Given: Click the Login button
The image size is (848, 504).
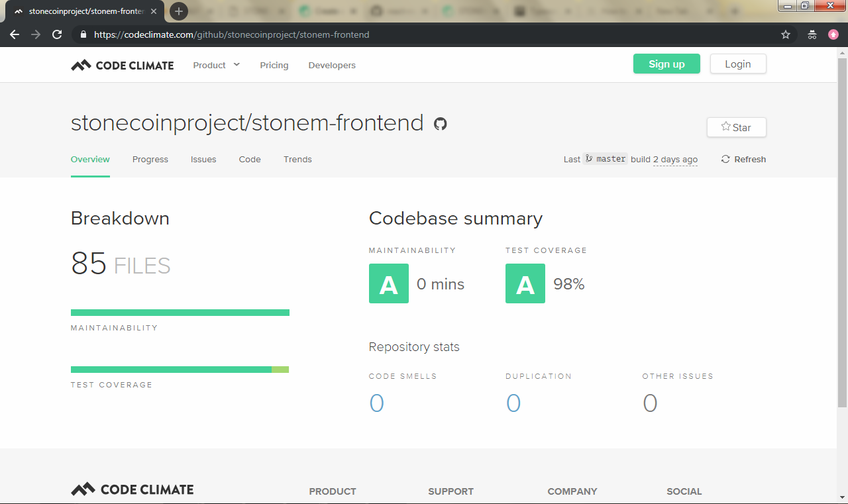Looking at the screenshot, I should (738, 64).
